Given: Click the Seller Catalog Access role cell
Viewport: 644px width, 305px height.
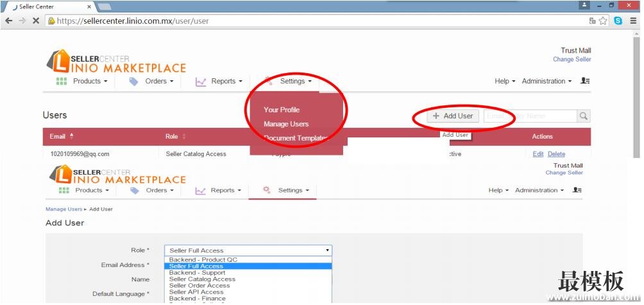Looking at the screenshot, I should [196, 153].
